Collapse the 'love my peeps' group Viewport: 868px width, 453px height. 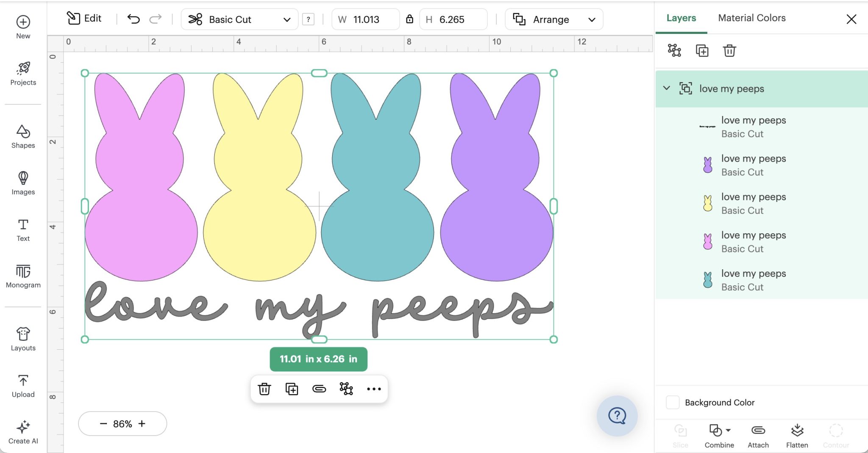point(667,88)
